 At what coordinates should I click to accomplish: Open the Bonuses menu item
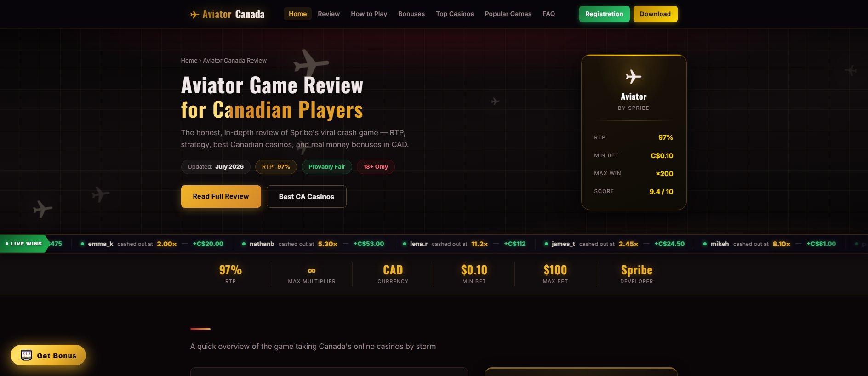coord(411,14)
